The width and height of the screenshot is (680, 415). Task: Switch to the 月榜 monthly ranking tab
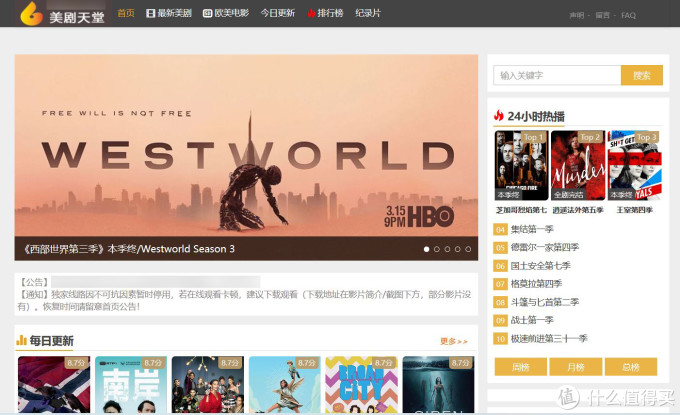coord(575,367)
